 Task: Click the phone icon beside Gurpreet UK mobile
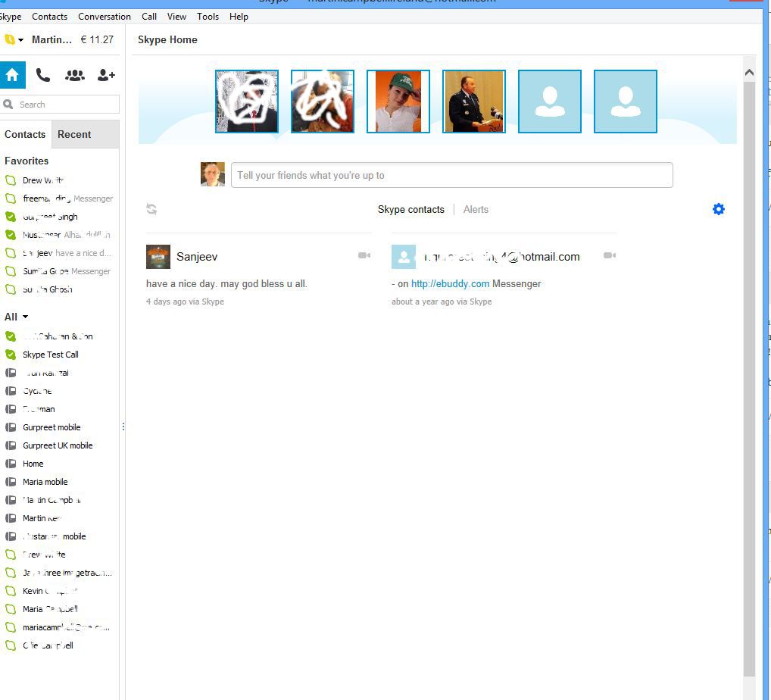click(x=11, y=445)
